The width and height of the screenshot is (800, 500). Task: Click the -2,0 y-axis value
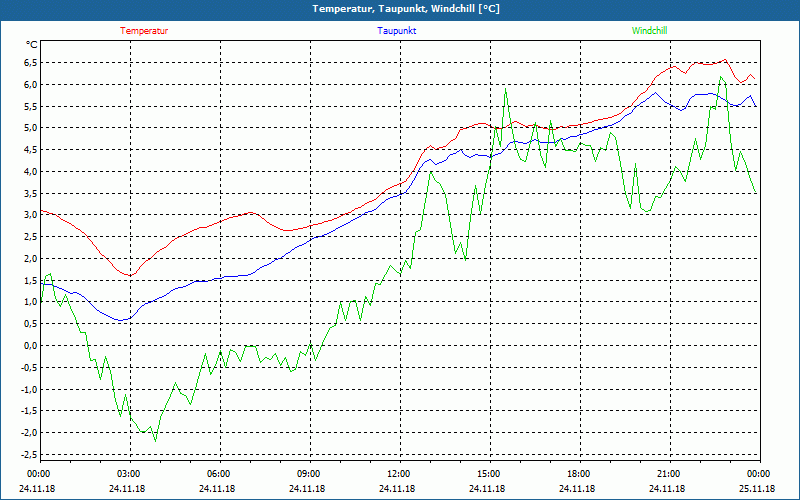pos(29,433)
